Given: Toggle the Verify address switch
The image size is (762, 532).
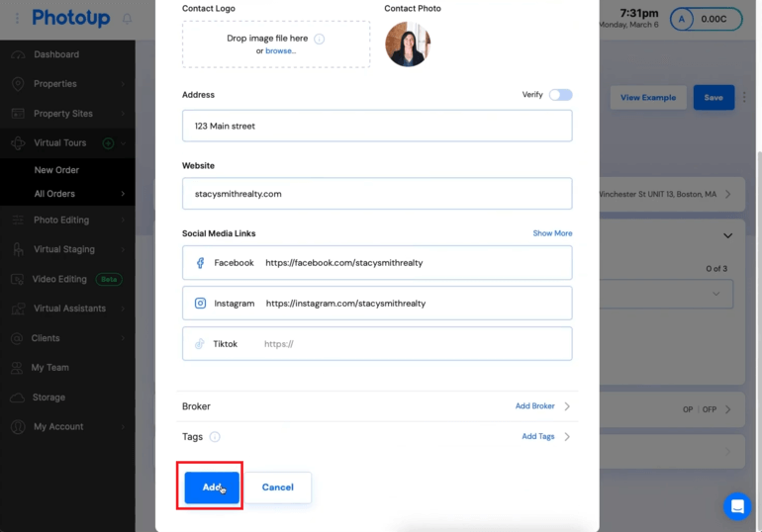Looking at the screenshot, I should (560, 95).
